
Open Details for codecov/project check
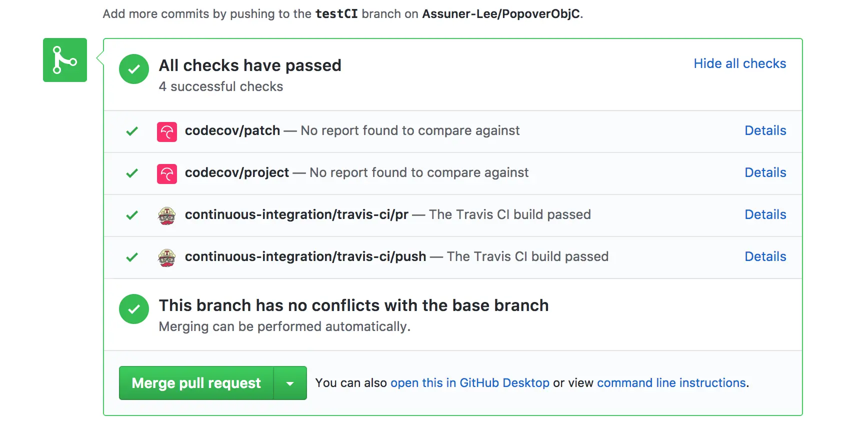(x=765, y=172)
